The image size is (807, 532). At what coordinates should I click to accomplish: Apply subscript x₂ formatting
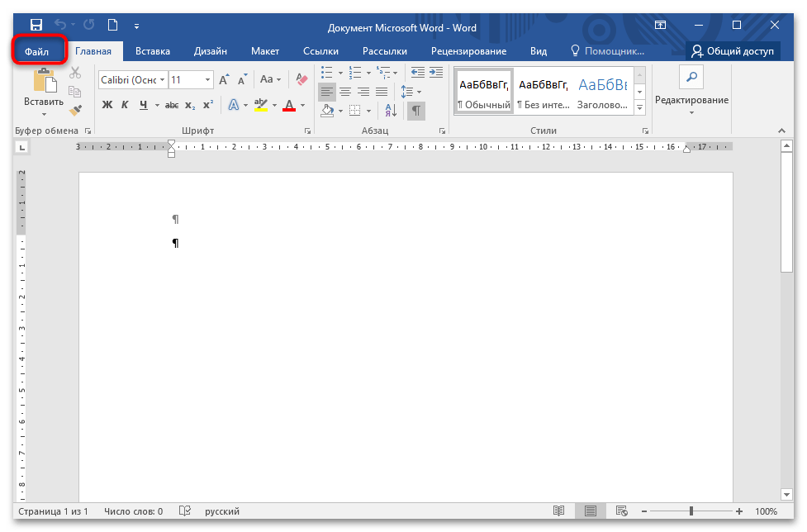click(190, 106)
